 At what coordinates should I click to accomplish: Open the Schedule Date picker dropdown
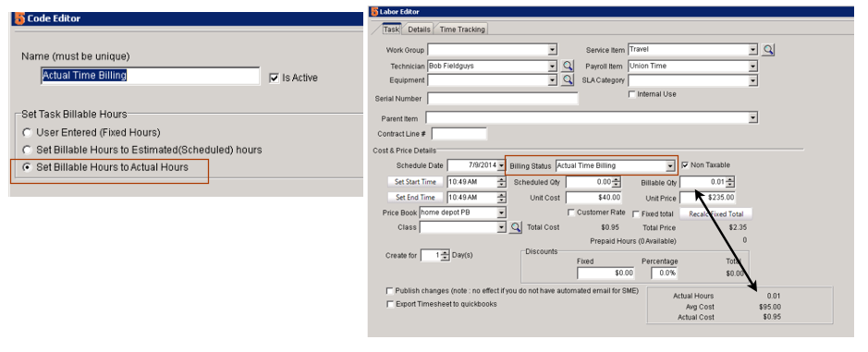(501, 165)
